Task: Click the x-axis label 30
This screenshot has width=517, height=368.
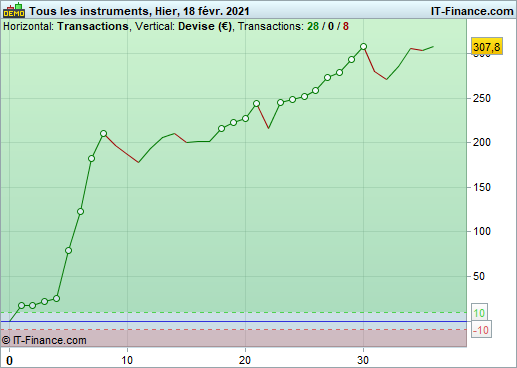Action: coord(363,360)
